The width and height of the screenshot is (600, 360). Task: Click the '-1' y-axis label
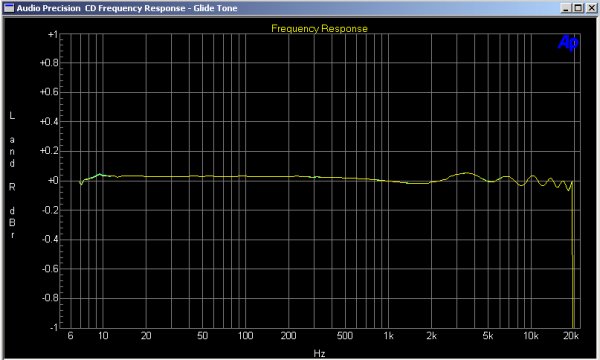point(54,327)
